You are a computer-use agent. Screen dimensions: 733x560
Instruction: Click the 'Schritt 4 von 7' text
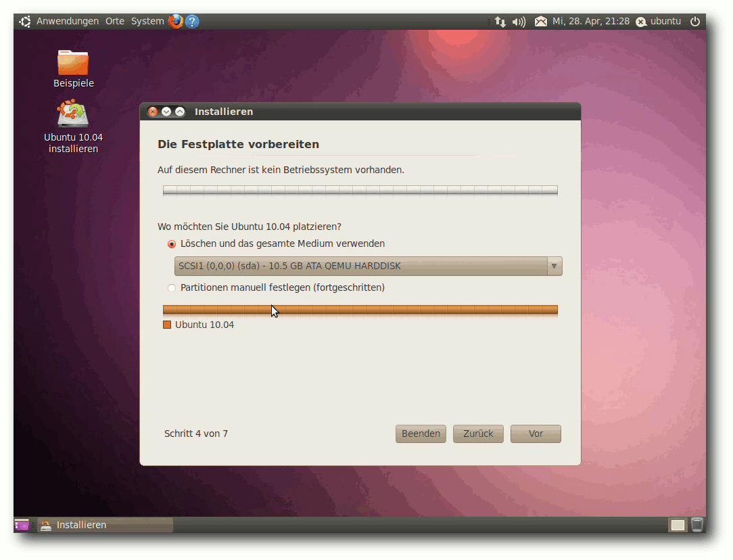tap(196, 434)
